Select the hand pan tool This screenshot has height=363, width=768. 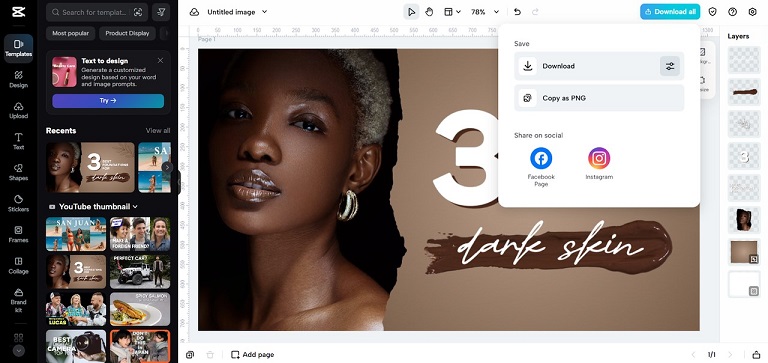(x=429, y=12)
